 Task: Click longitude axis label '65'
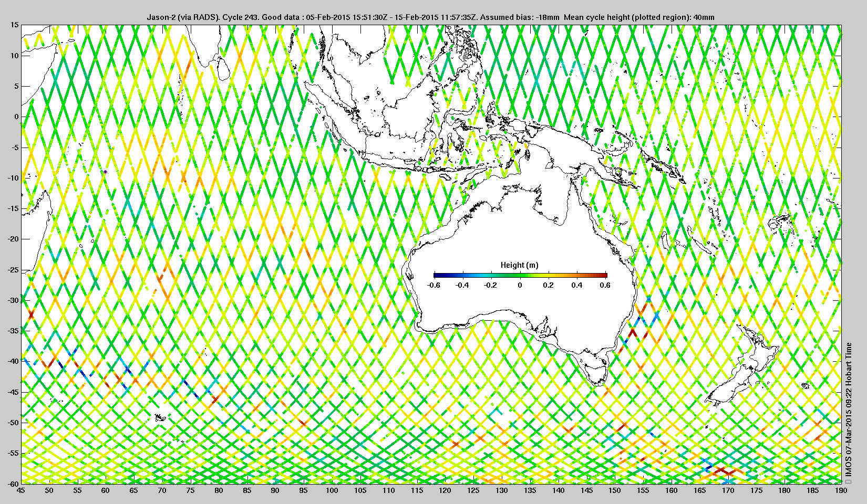click(x=134, y=491)
